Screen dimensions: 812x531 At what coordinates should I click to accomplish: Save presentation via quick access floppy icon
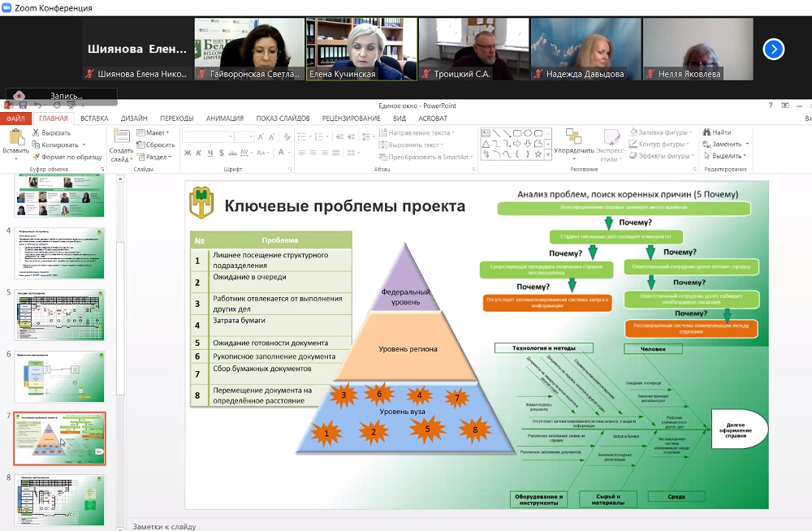click(x=22, y=106)
